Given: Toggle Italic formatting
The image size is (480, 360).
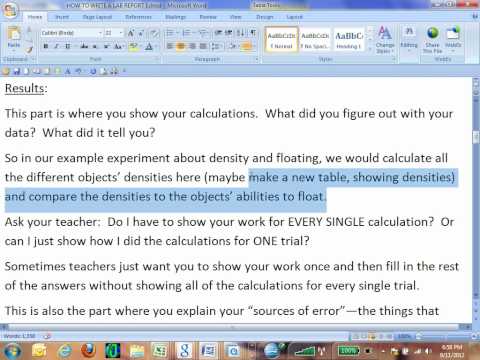Looking at the screenshot, I should click(x=56, y=46).
